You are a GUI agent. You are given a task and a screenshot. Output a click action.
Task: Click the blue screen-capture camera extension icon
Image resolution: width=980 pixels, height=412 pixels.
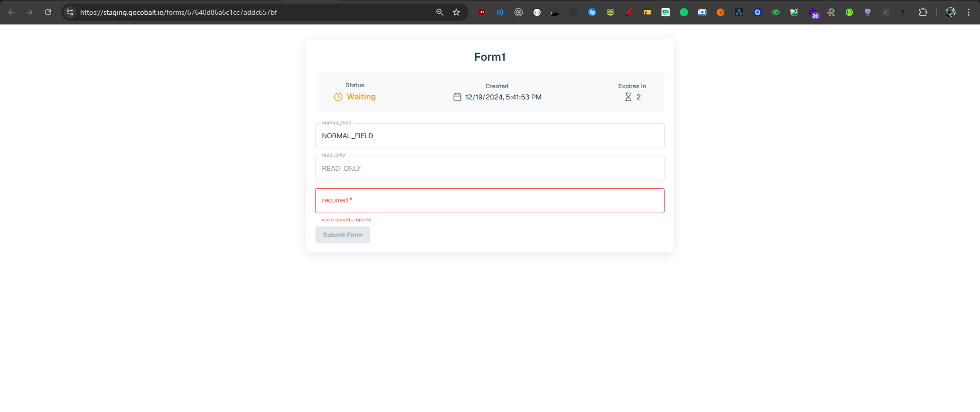[x=702, y=12]
